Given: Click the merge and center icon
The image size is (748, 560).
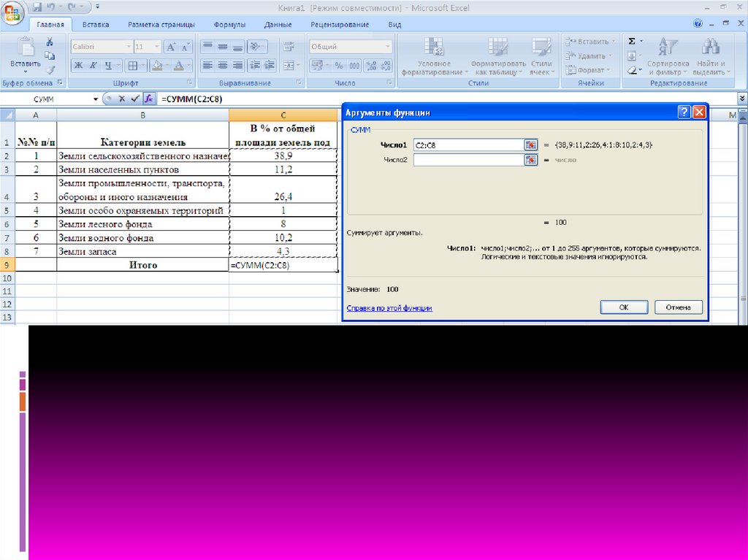Looking at the screenshot, I should (x=289, y=65).
